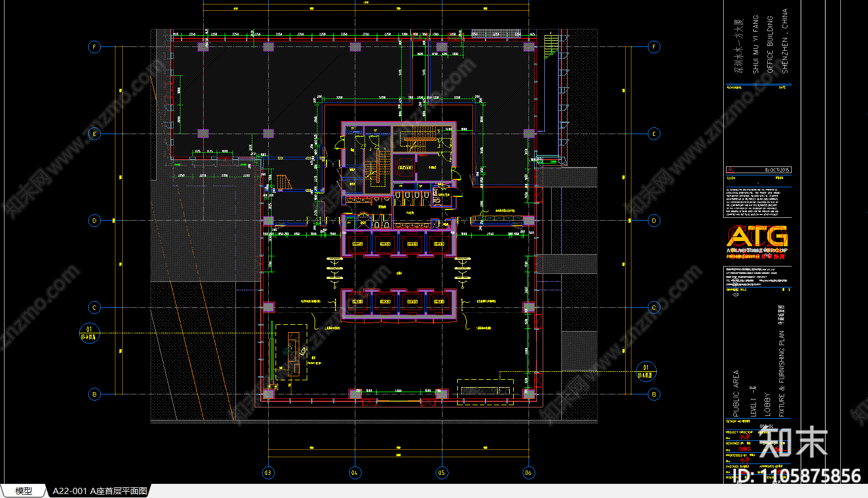Screen dimensions: 868x498
Task: Open the A22-001 A座首层平面图 layout tab
Action: tap(100, 491)
